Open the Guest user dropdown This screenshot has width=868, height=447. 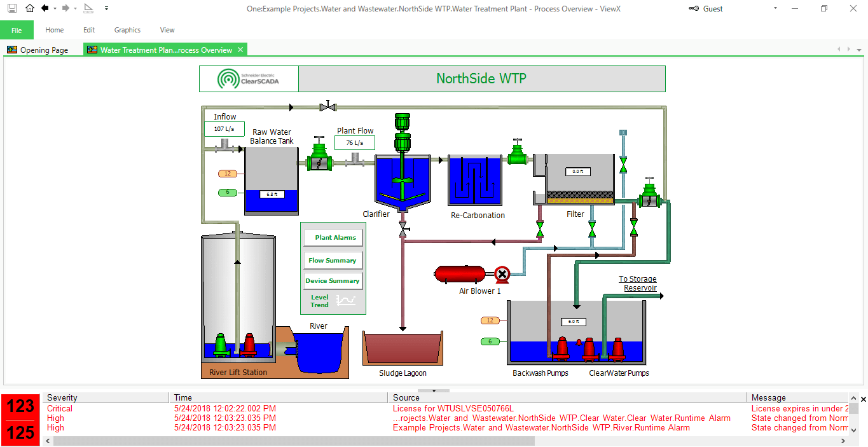coord(775,8)
